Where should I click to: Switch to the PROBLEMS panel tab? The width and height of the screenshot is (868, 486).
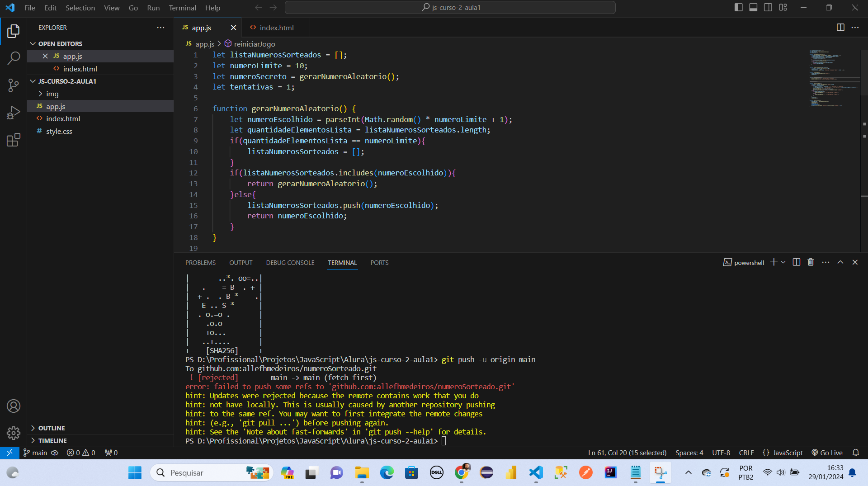pyautogui.click(x=200, y=263)
